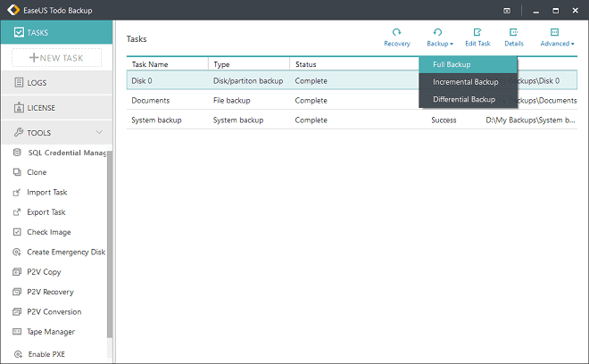The image size is (589, 364).
Task: Click the LOGS document icon
Action: pyautogui.click(x=19, y=82)
